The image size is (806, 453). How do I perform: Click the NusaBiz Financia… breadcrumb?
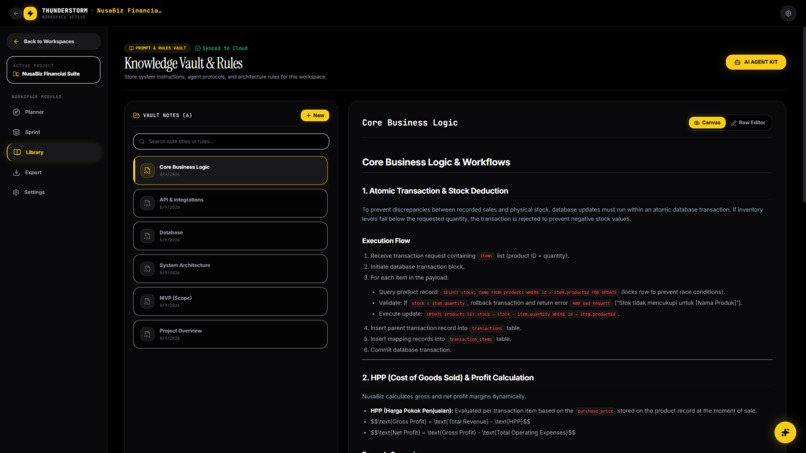point(130,11)
